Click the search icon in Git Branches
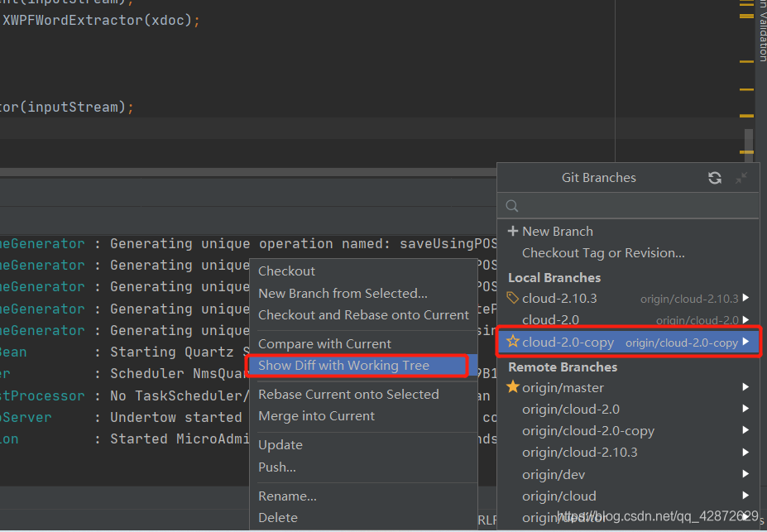This screenshot has height=532, width=767. click(511, 206)
